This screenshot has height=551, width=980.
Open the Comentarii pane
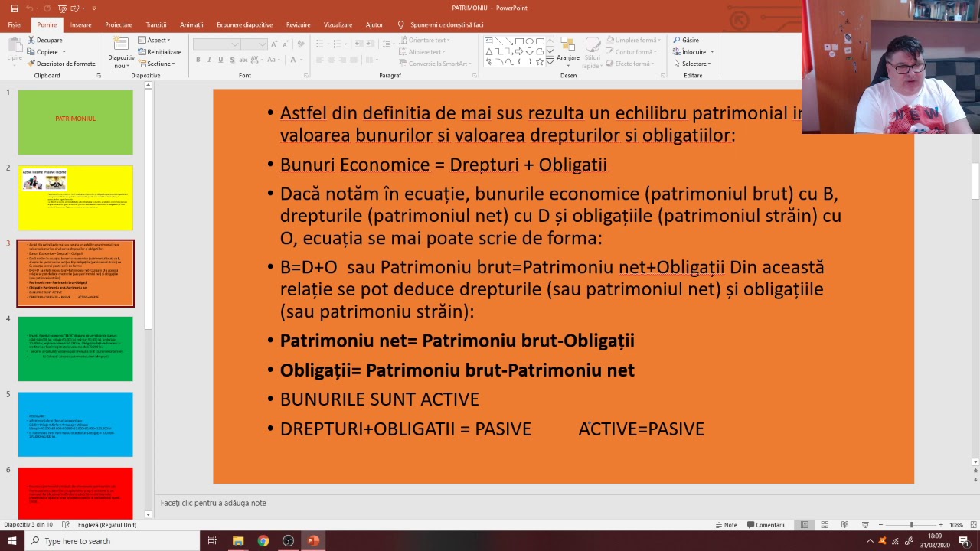766,525
